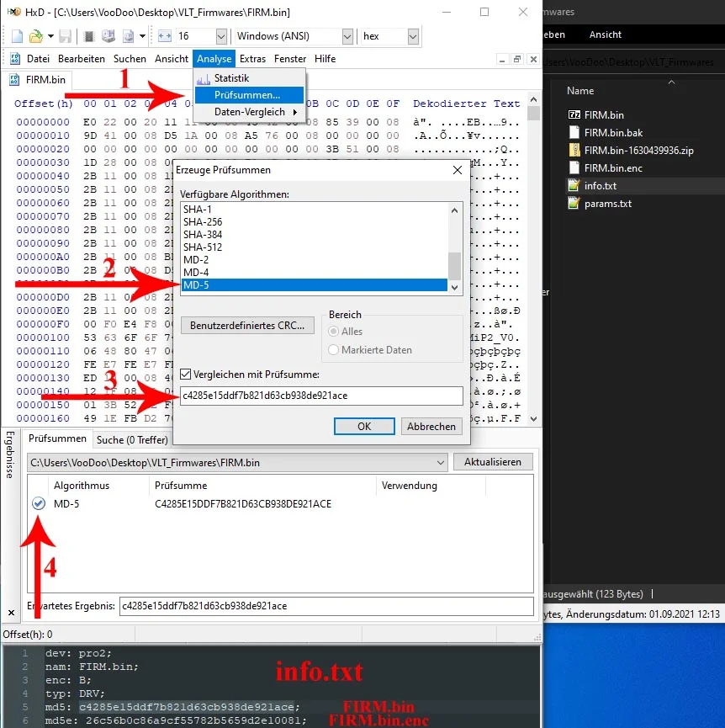The width and height of the screenshot is (725, 728).
Task: Select the Alles radio button
Action: tap(334, 332)
